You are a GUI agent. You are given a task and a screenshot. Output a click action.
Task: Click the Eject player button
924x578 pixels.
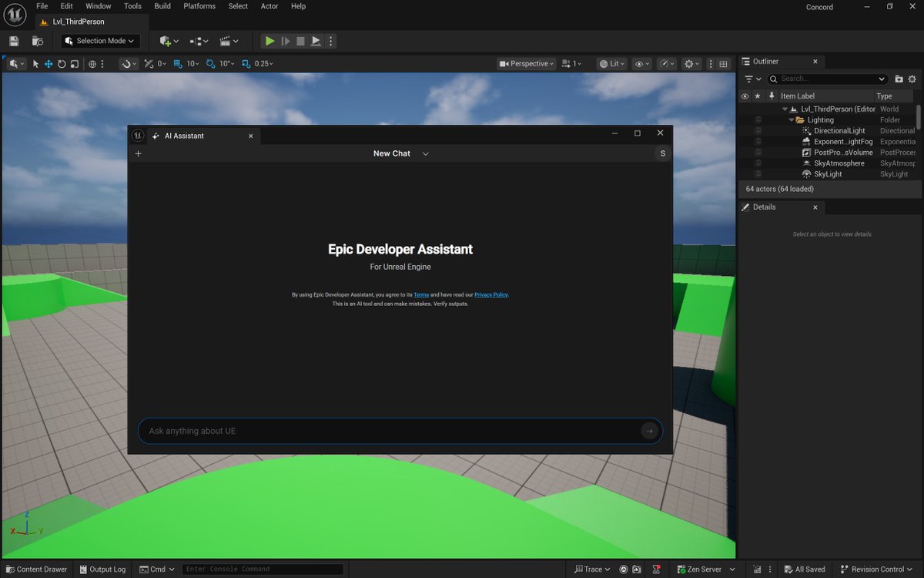click(316, 41)
